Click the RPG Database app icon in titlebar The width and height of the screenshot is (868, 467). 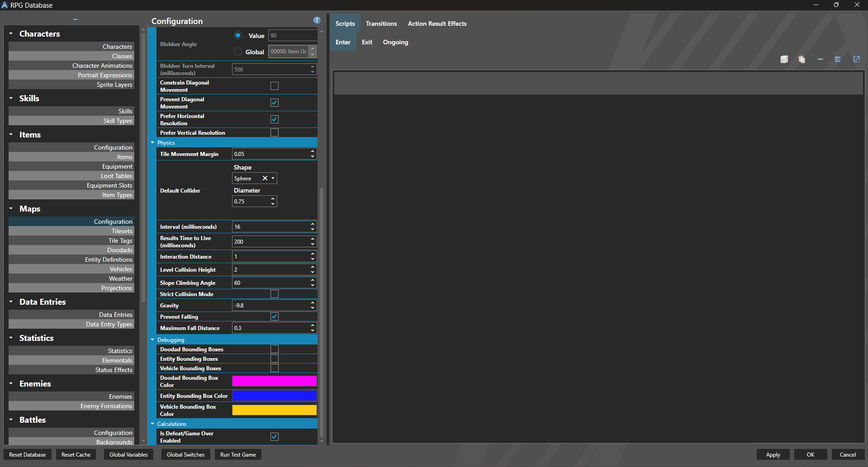[5, 5]
